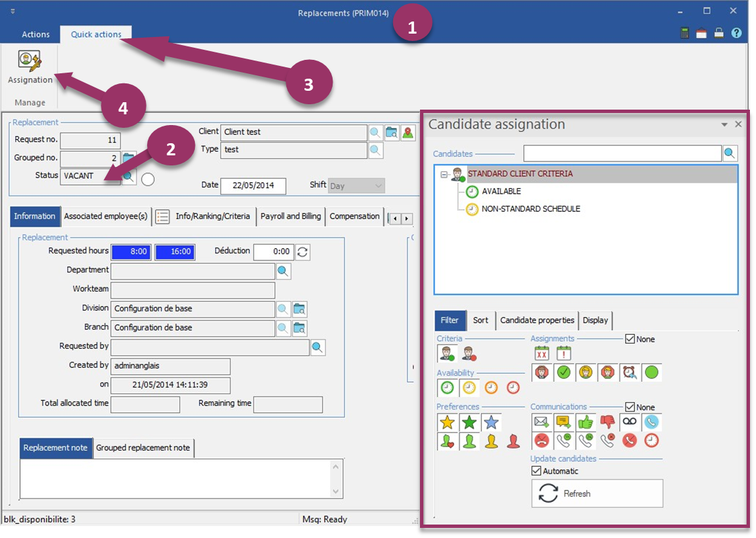Switch to the Actions ribbon tab
Image resolution: width=756 pixels, height=538 pixels.
[x=36, y=34]
